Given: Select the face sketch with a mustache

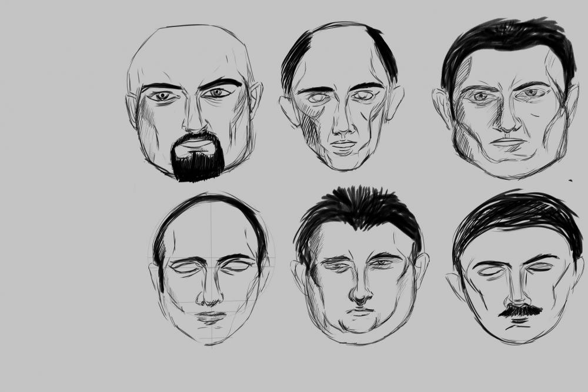Looking at the screenshot, I should point(515,267).
